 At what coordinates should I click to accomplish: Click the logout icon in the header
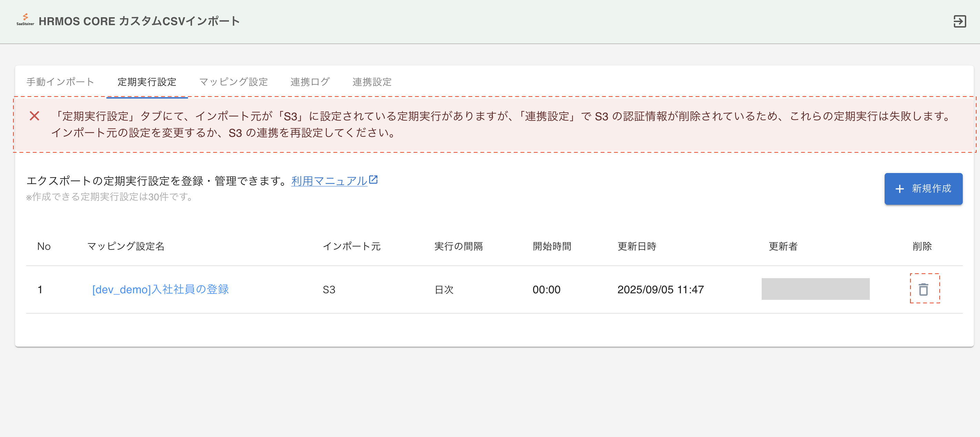[959, 21]
